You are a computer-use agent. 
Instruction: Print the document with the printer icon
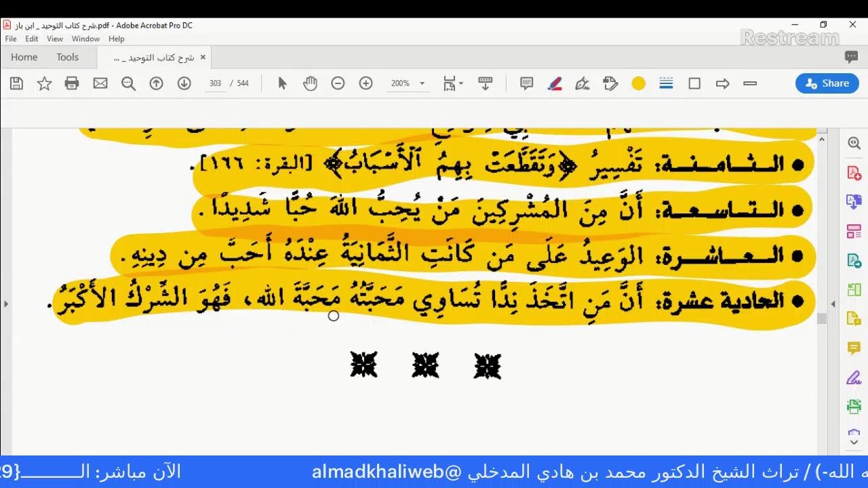(72, 83)
